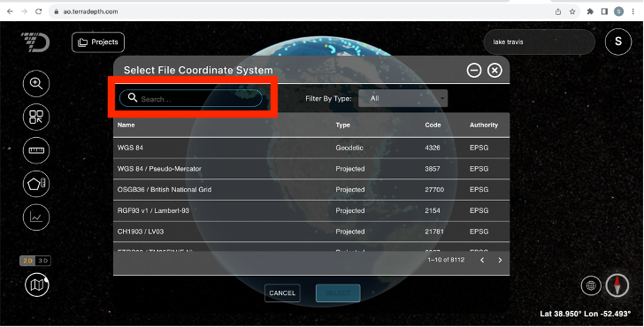
Task: Open the Filter By Type dropdown
Action: pos(402,98)
